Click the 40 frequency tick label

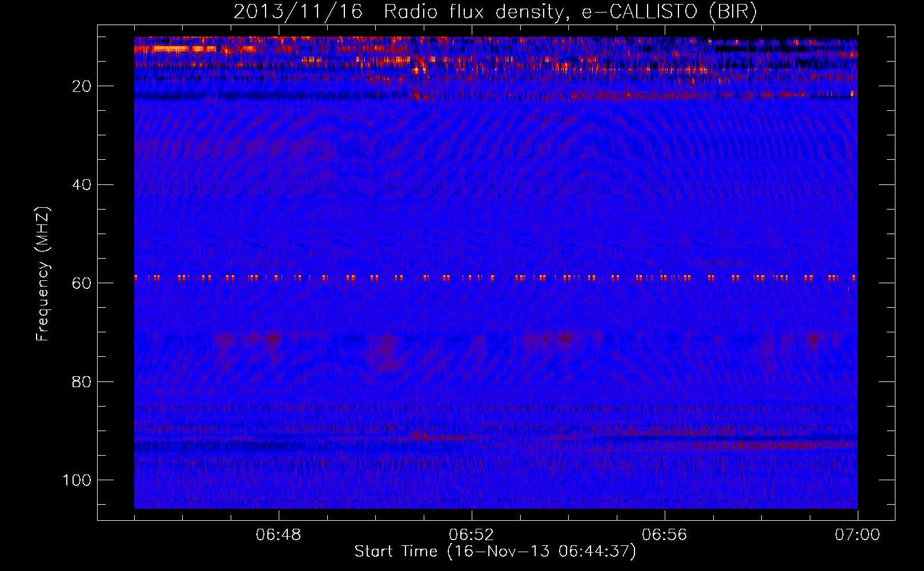tap(82, 185)
